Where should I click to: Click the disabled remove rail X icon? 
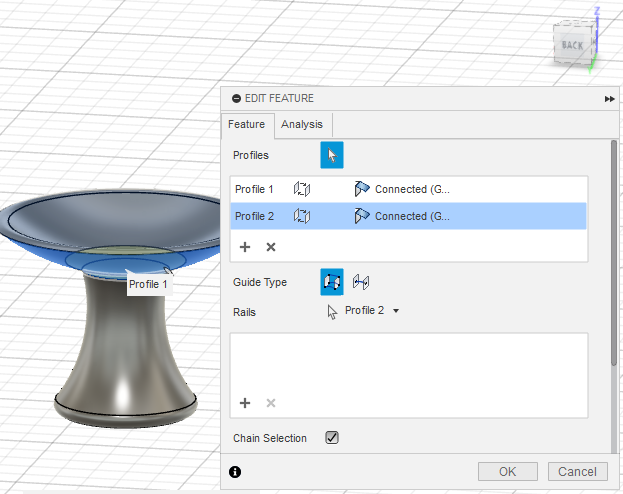coord(271,403)
